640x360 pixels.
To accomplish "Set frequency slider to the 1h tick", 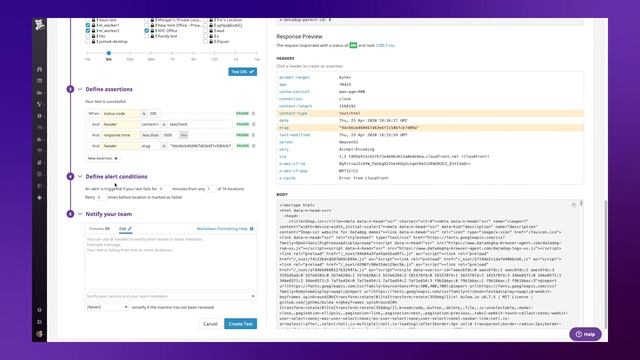I will click(x=172, y=53).
